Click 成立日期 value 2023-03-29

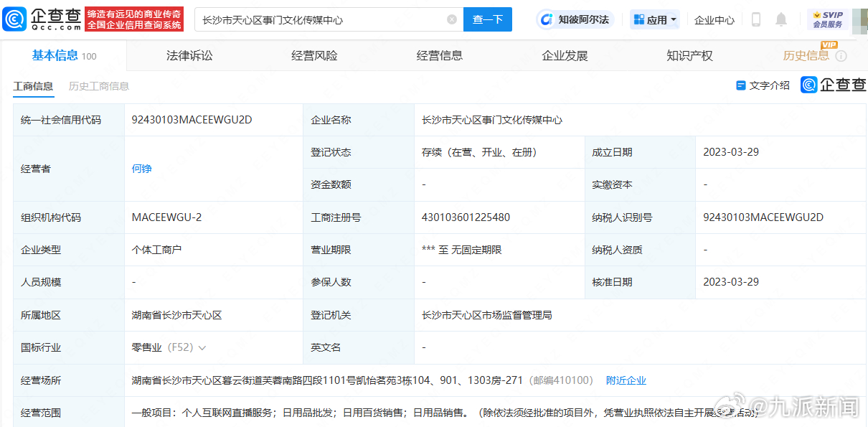click(731, 152)
